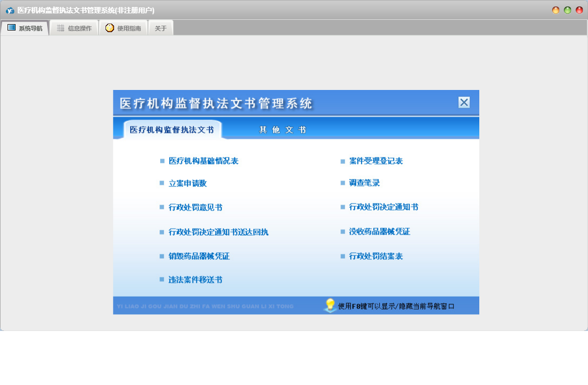
Task: Select the 医疗机构监督执法文书 panel tab
Action: (172, 130)
